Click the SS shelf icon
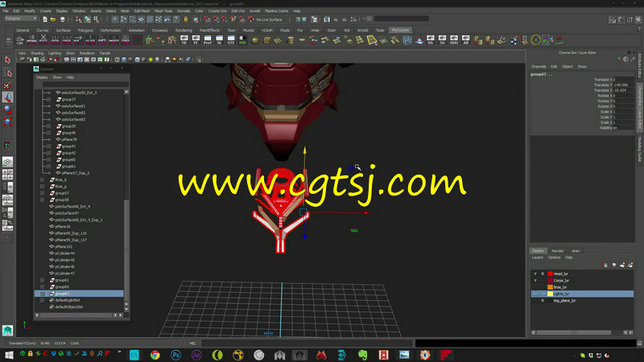 pyautogui.click(x=442, y=39)
